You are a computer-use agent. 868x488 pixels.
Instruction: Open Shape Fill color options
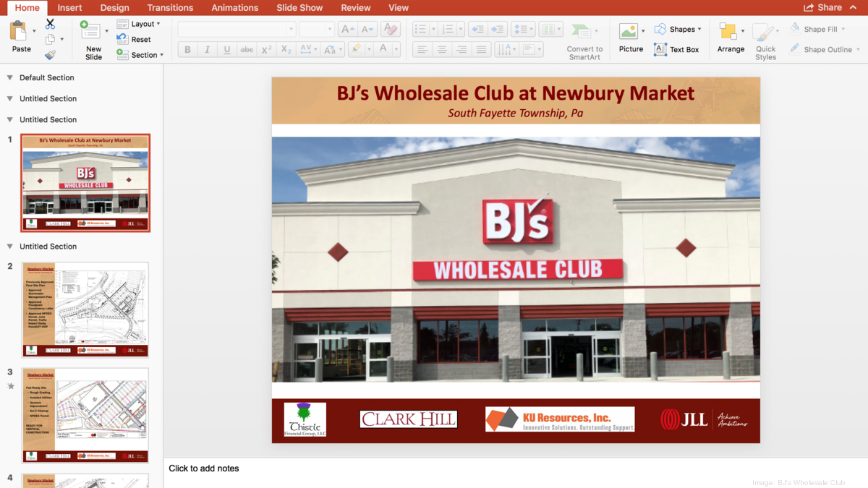[814, 30]
